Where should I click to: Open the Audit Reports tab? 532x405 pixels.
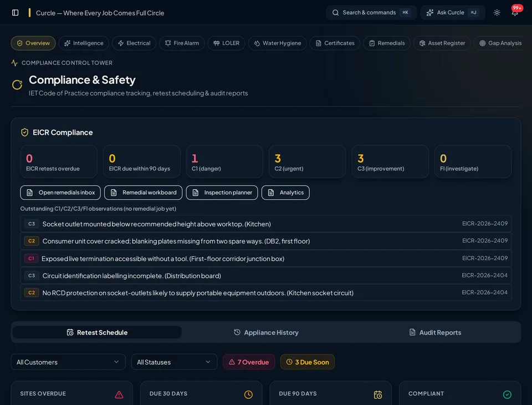tap(435, 332)
